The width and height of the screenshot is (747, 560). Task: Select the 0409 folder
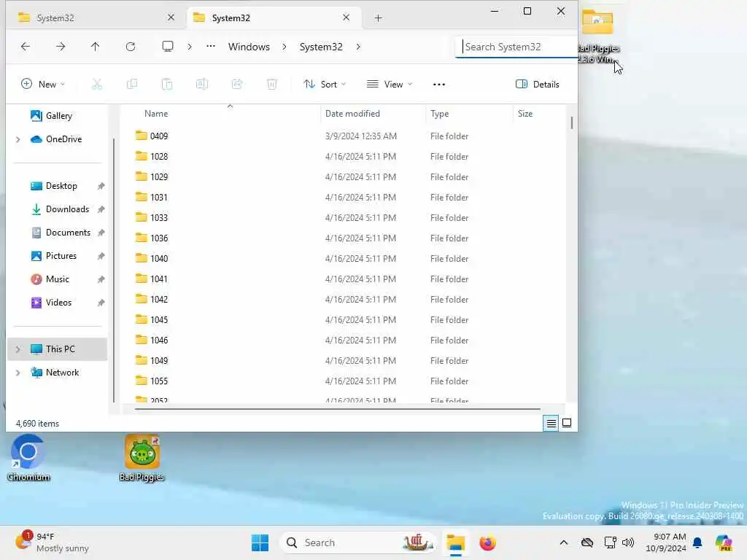[158, 136]
